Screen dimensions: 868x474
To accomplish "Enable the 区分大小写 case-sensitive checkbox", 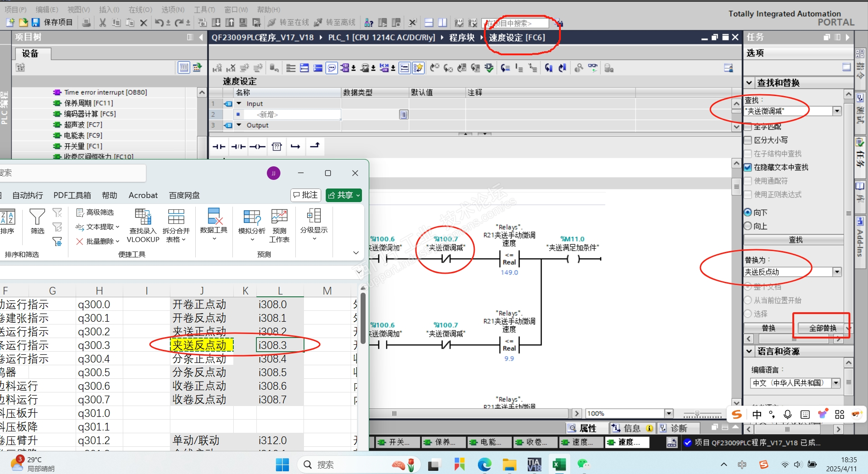I will pyautogui.click(x=748, y=140).
